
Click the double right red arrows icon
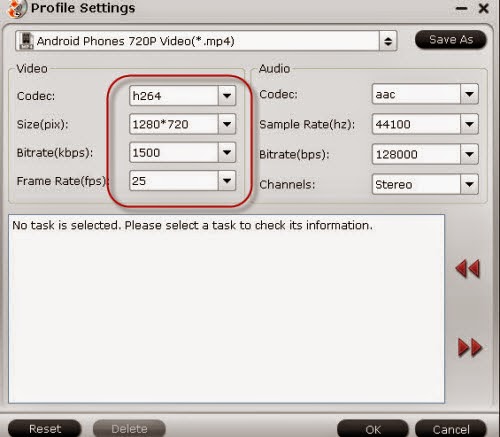click(x=470, y=348)
